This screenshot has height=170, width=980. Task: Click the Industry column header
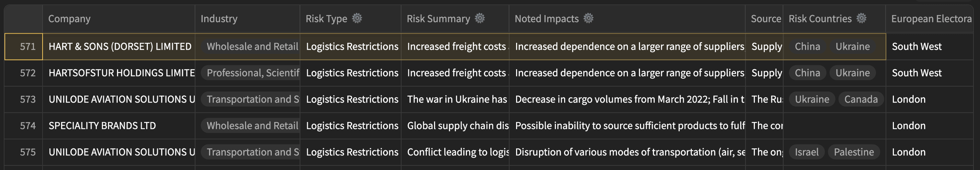[x=247, y=19]
